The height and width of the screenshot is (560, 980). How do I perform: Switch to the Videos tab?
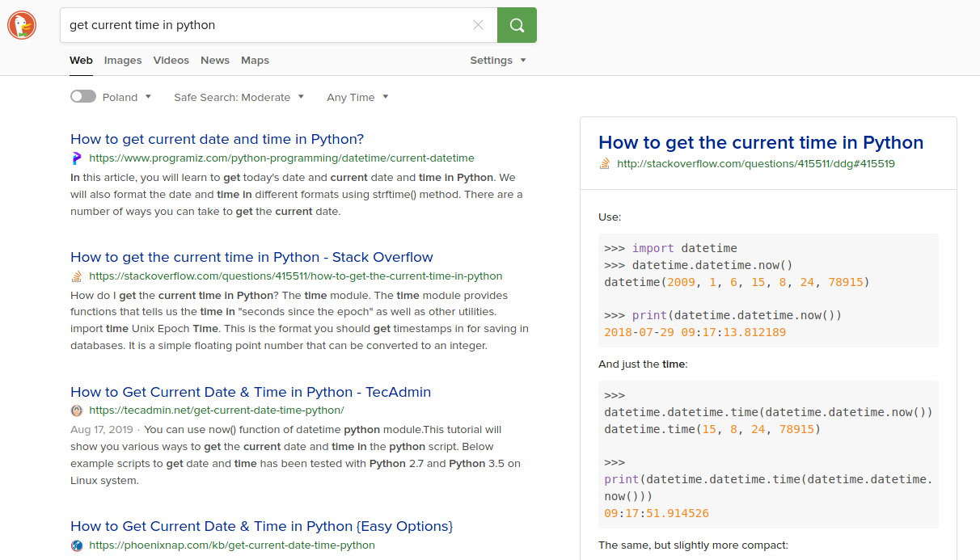pos(171,60)
